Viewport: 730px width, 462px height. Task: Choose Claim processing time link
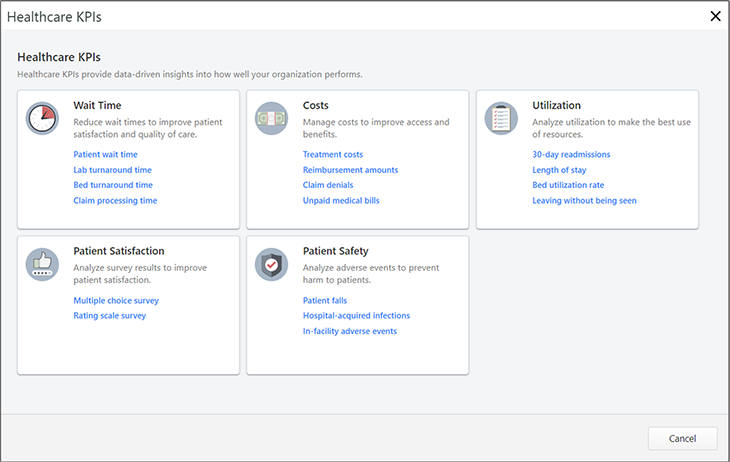(x=115, y=200)
